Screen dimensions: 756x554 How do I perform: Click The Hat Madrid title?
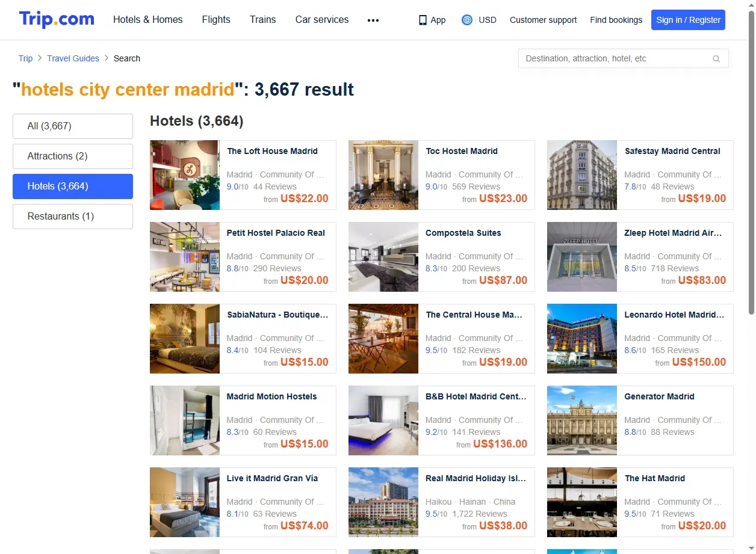(x=655, y=478)
